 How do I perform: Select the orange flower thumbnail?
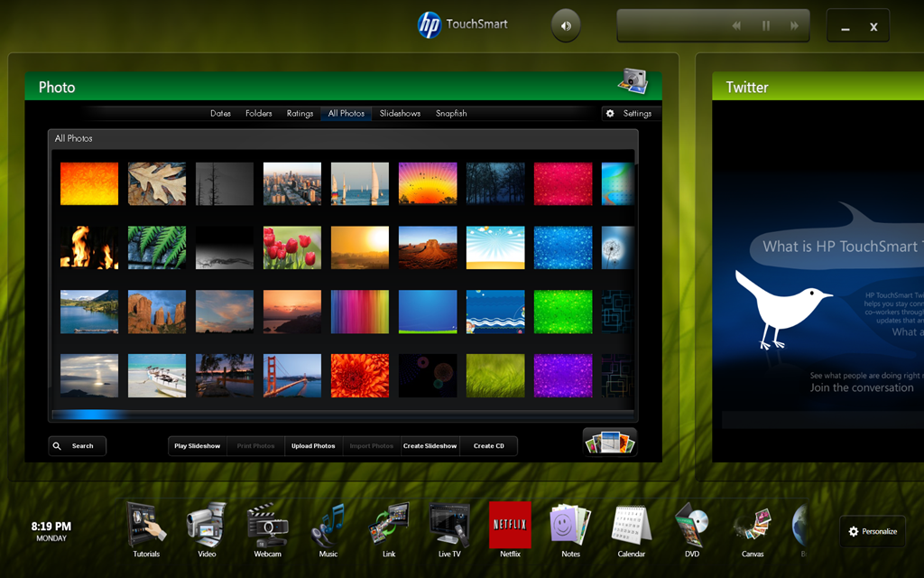pos(360,376)
